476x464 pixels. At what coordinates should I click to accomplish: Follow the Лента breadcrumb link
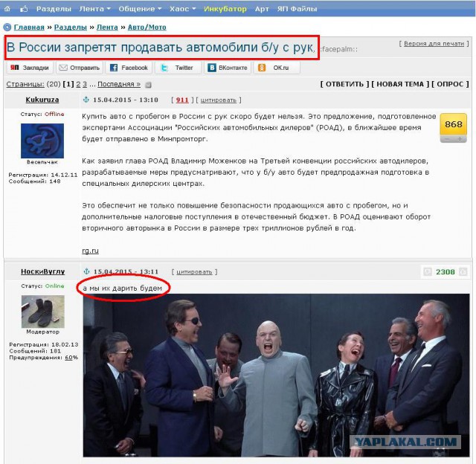tap(107, 28)
